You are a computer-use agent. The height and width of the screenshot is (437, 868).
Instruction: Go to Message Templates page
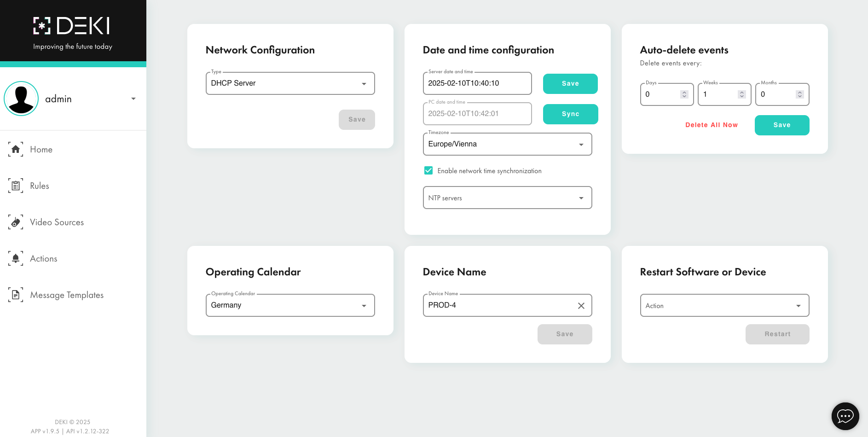pyautogui.click(x=67, y=295)
